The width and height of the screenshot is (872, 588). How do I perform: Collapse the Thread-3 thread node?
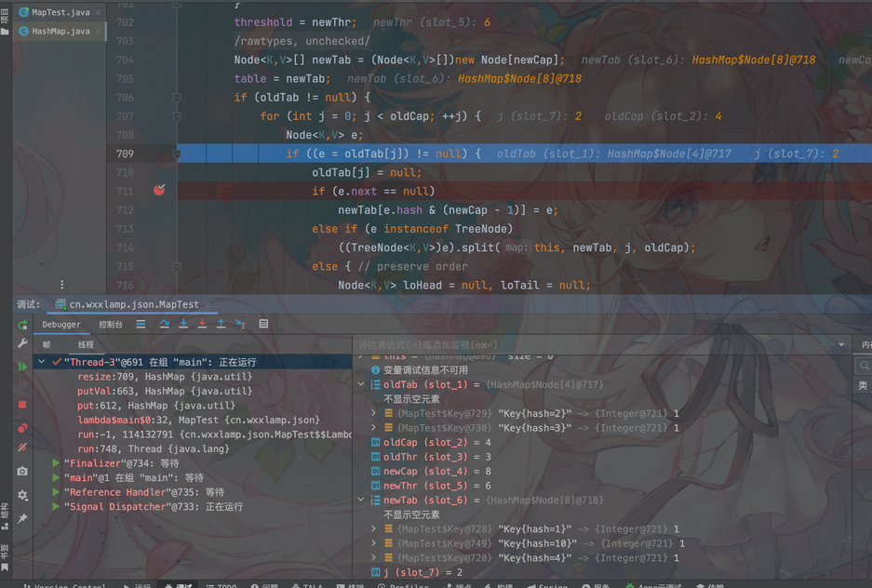point(42,362)
